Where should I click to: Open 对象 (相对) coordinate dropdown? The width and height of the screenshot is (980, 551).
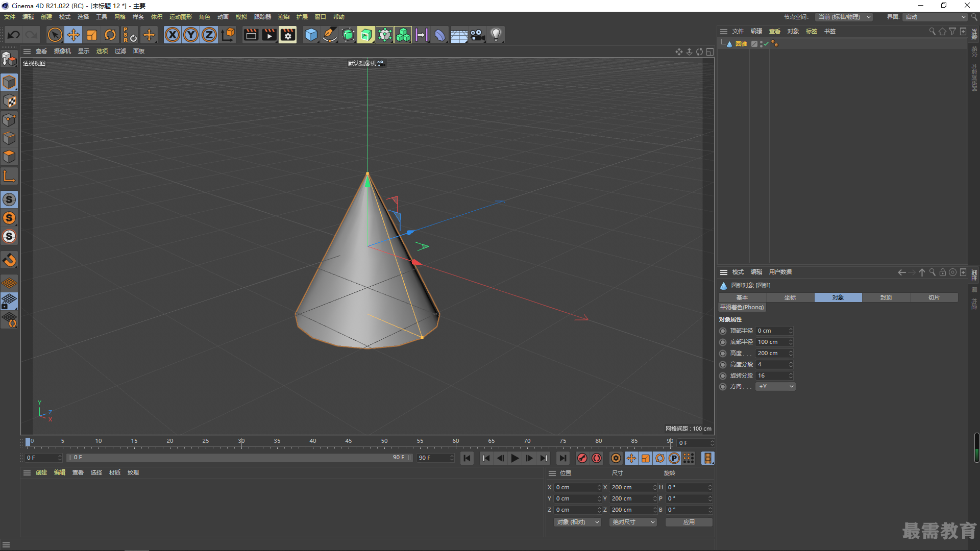pyautogui.click(x=578, y=522)
